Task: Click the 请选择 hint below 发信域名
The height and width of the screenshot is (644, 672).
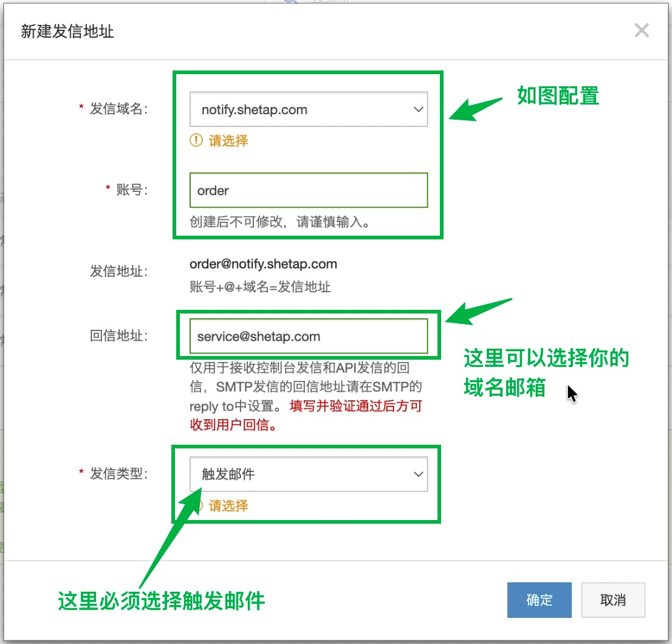Action: 228,140
